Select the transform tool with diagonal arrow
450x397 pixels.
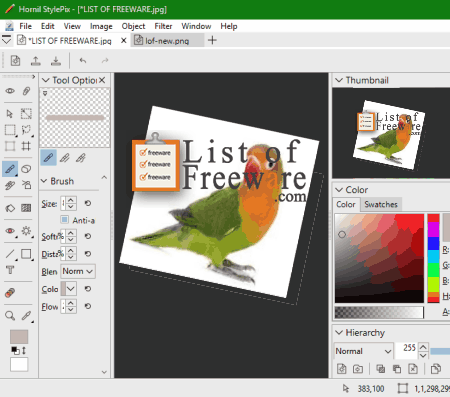click(x=26, y=114)
